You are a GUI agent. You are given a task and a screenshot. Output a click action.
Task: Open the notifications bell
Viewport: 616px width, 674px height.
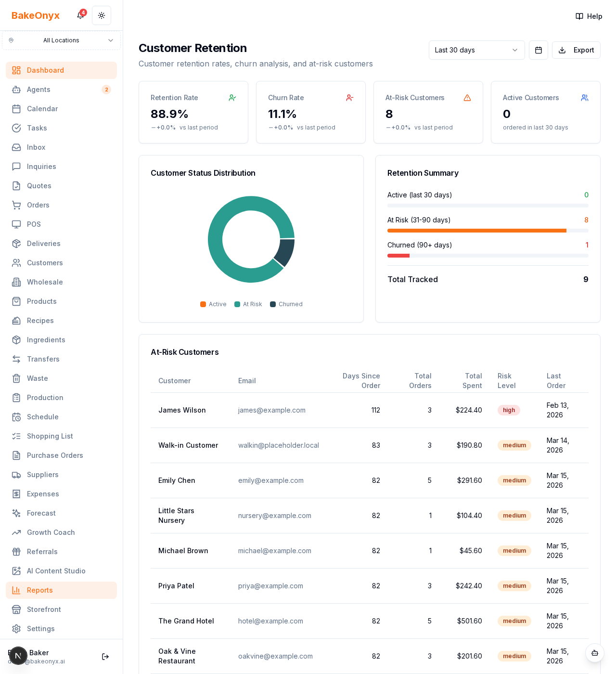80,15
